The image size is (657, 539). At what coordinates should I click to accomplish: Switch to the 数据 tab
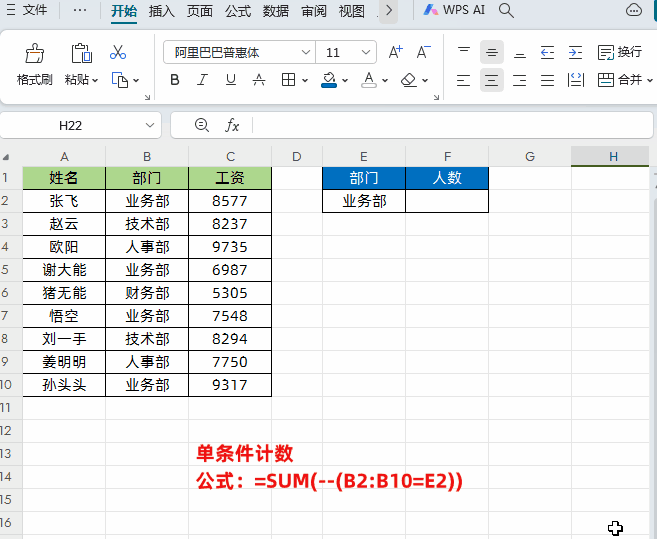[276, 11]
